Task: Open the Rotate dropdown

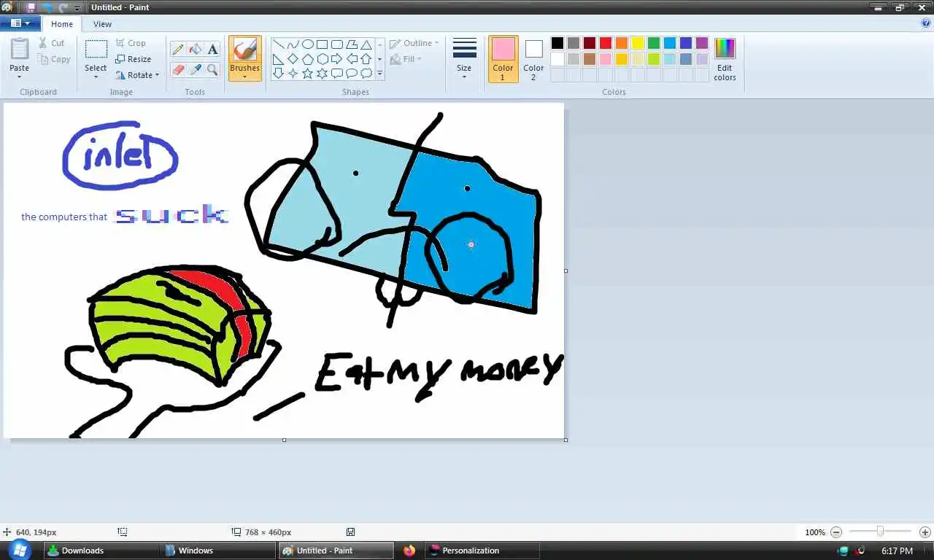Action: click(137, 75)
